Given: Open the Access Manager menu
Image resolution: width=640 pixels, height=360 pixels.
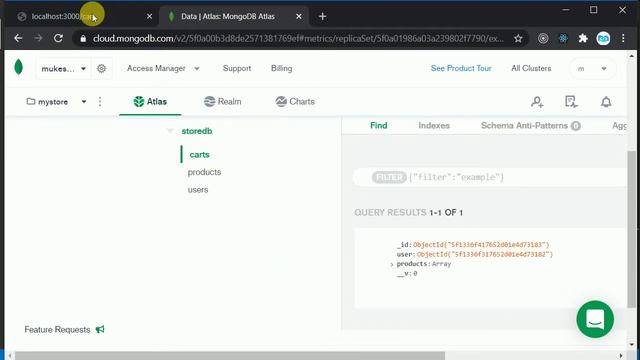Looking at the screenshot, I should (163, 69).
